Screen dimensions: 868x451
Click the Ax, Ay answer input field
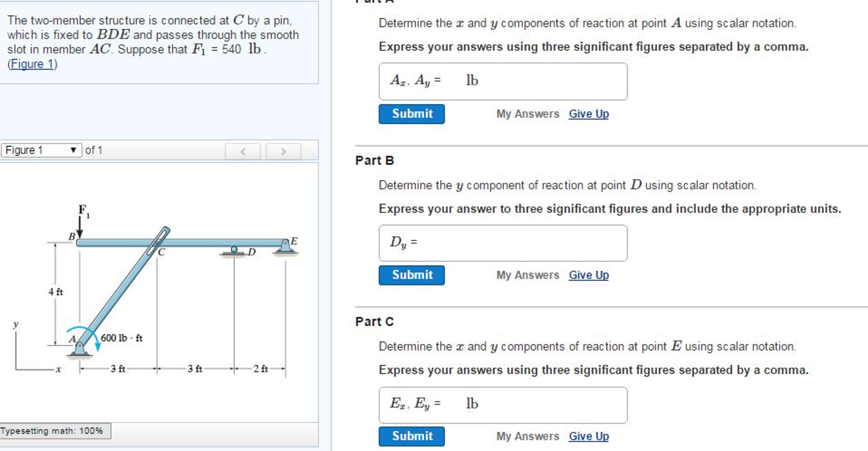pos(501,81)
